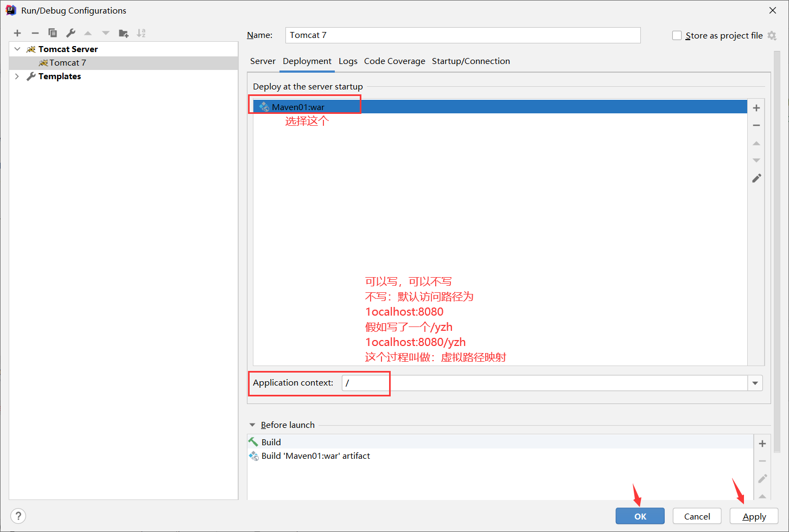The height and width of the screenshot is (532, 789).
Task: Remove selected configuration with minus icon
Action: tap(35, 33)
